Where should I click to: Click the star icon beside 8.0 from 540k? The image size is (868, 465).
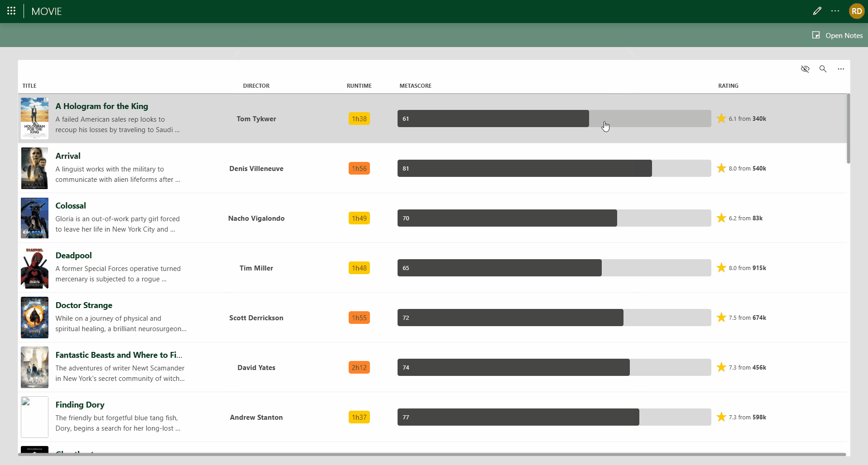[x=721, y=168]
